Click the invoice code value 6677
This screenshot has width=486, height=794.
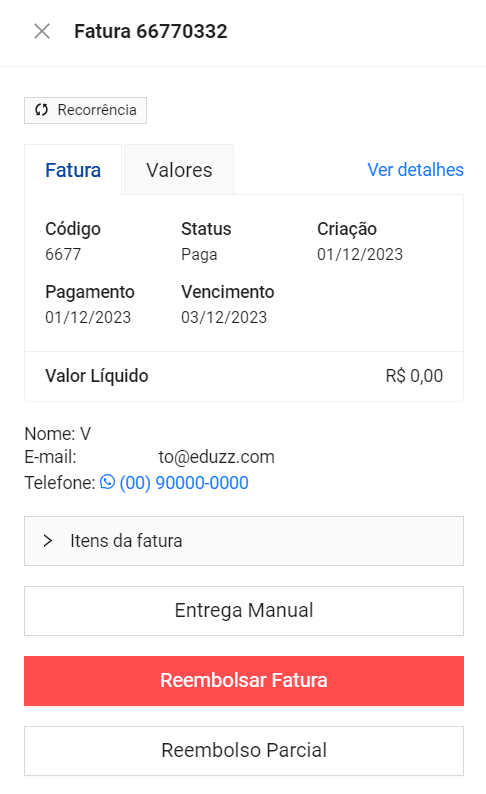(63, 254)
